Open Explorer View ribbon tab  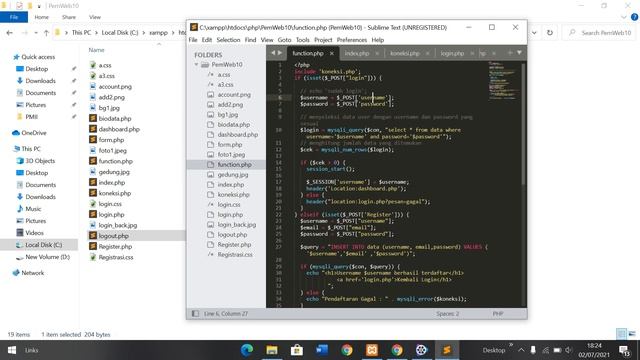click(x=95, y=17)
